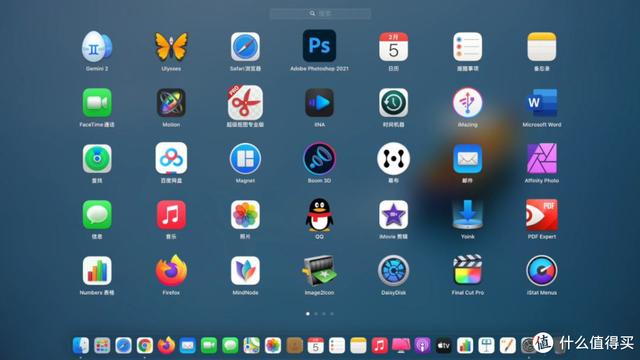The width and height of the screenshot is (640, 360).
Task: Launch the Yoink app
Action: click(467, 214)
